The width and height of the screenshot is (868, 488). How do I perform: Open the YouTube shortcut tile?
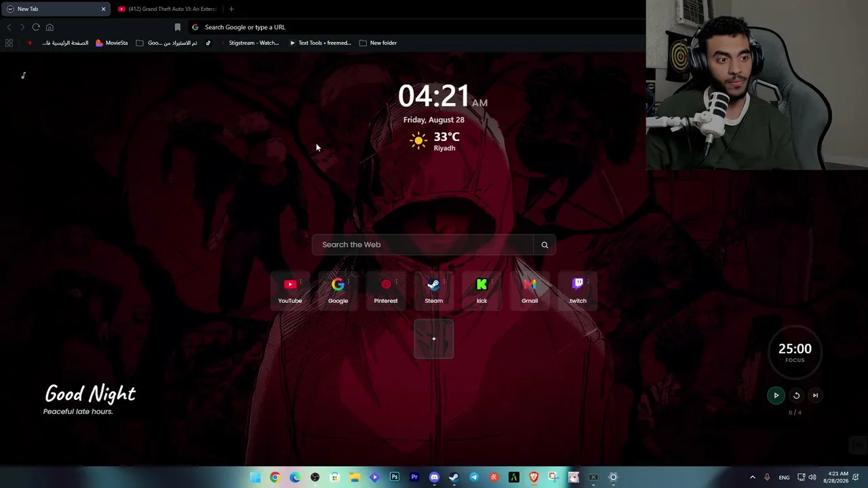coord(290,291)
